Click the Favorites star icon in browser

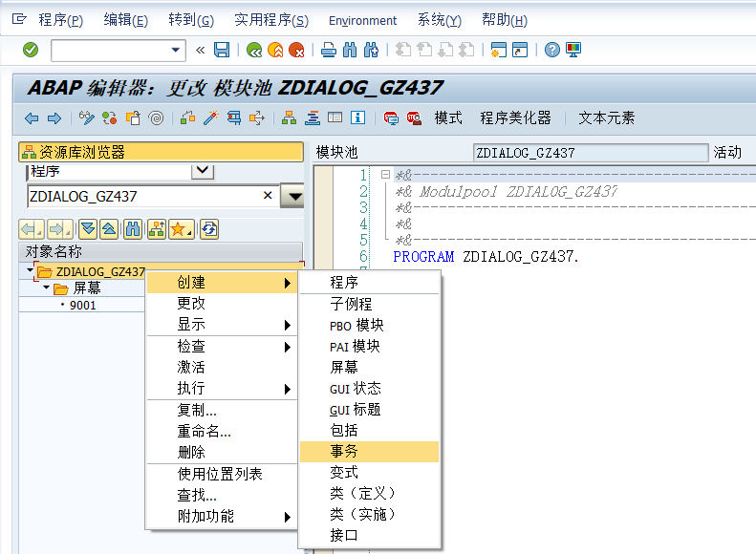(x=181, y=229)
